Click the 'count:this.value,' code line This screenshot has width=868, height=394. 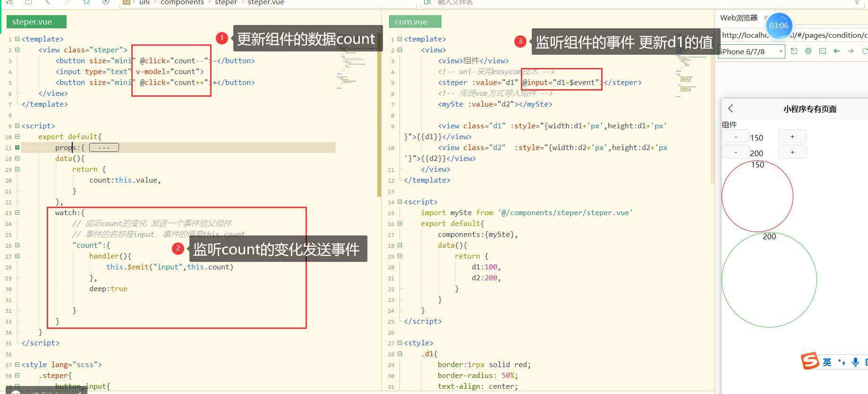(125, 180)
